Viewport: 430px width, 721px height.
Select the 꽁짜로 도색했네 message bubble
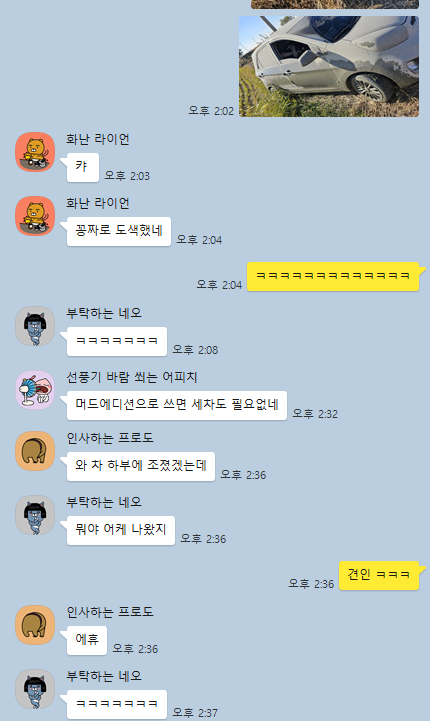click(119, 231)
